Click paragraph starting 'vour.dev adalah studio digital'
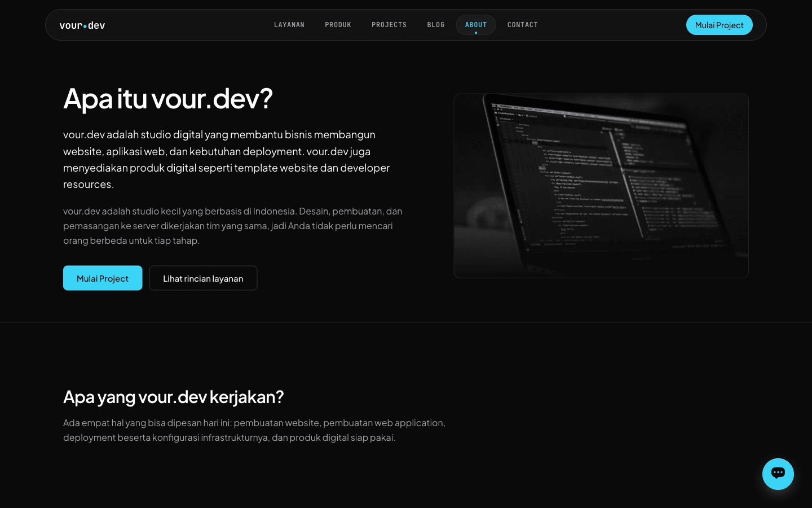Viewport: 812px width, 508px height. click(227, 159)
